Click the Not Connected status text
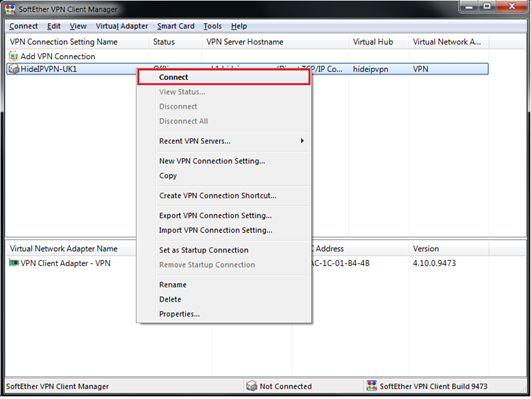Image resolution: width=531 pixels, height=399 pixels. pyautogui.click(x=285, y=386)
